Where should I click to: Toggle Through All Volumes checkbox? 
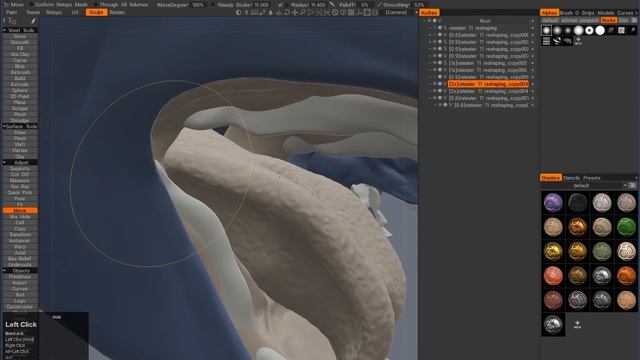[x=96, y=4]
